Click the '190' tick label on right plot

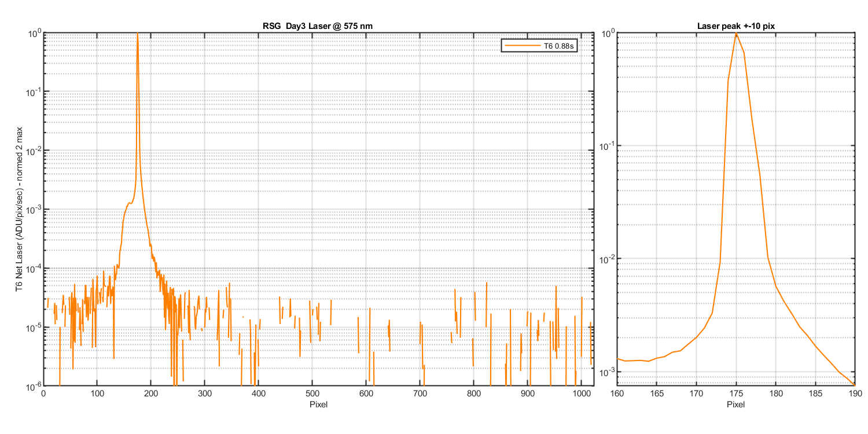855,393
